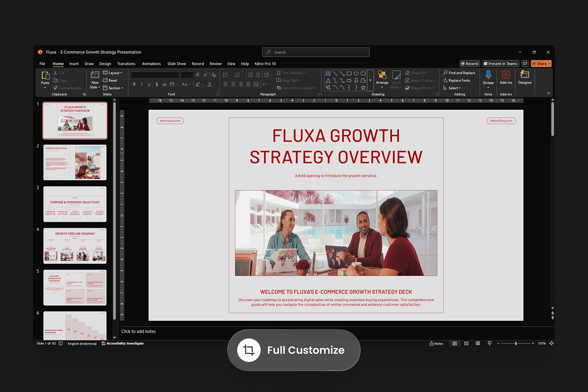
Task: Click the zoom slider in status bar
Action: [515, 343]
